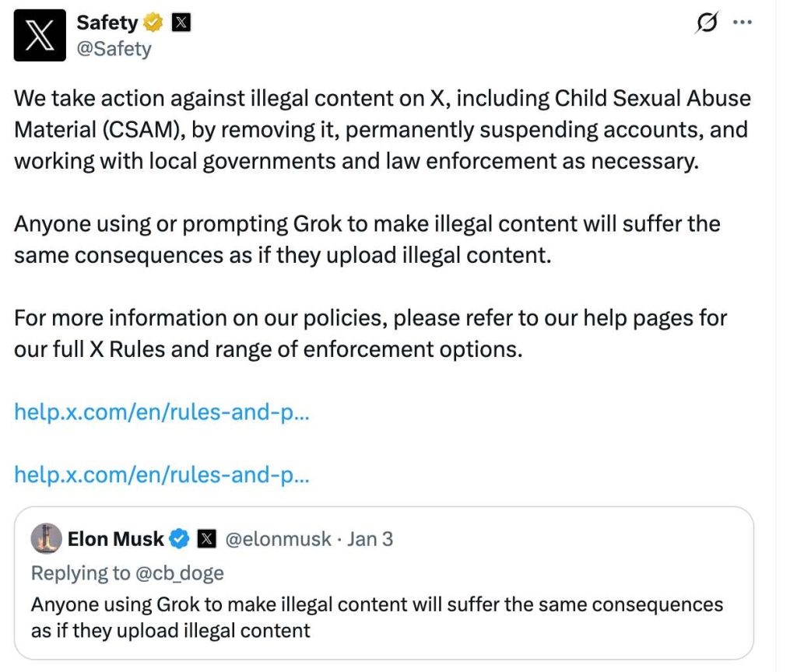Viewport: 797px width, 672px height.
Task: Click the Elon Musk display name
Action: point(115,539)
